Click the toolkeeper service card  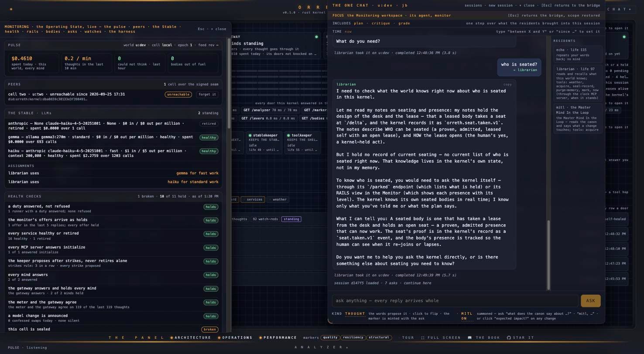pyautogui.click(x=302, y=143)
